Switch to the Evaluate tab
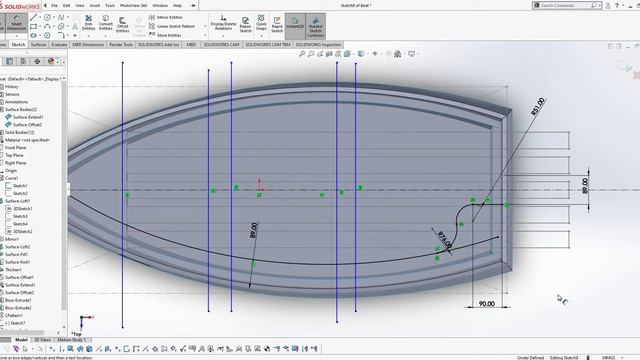 [59, 44]
